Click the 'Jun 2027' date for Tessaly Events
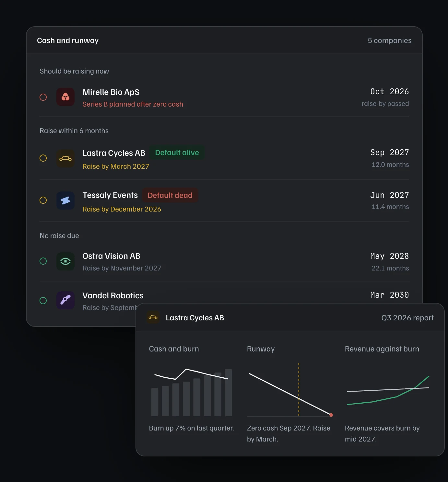The width and height of the screenshot is (448, 482). [x=390, y=195]
